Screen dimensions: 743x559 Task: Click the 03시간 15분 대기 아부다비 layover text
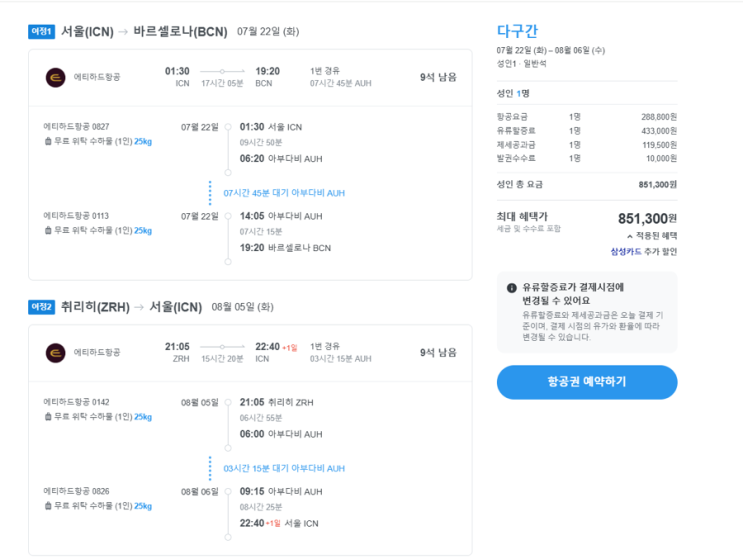(x=284, y=468)
